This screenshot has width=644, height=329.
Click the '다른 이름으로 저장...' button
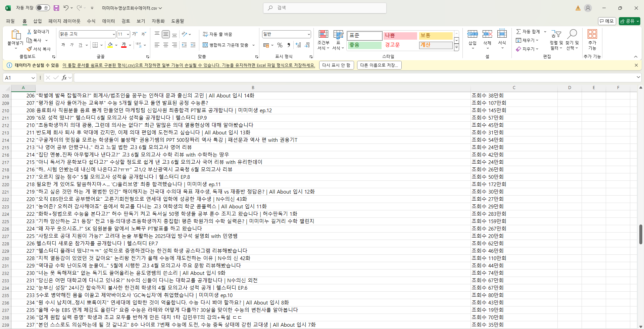379,65
